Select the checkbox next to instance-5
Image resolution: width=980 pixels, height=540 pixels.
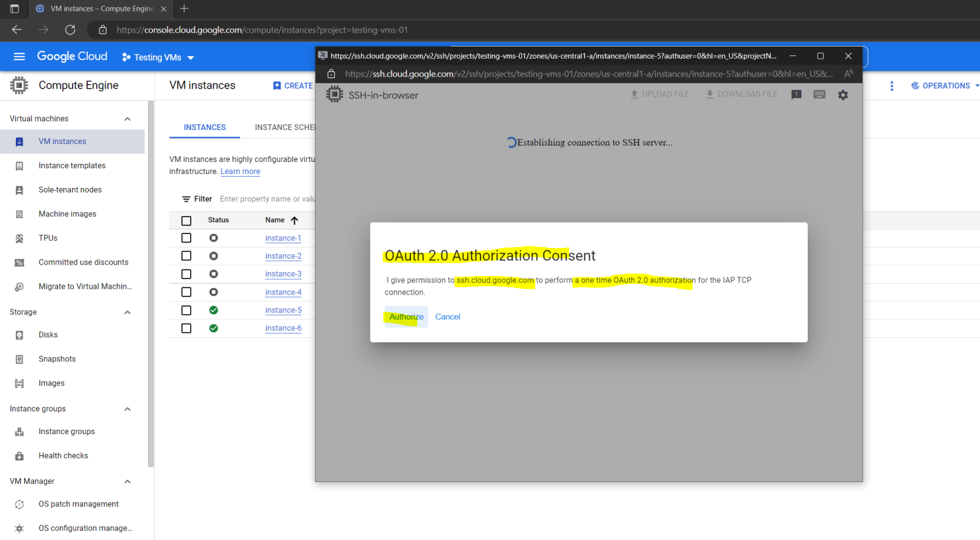pos(186,310)
